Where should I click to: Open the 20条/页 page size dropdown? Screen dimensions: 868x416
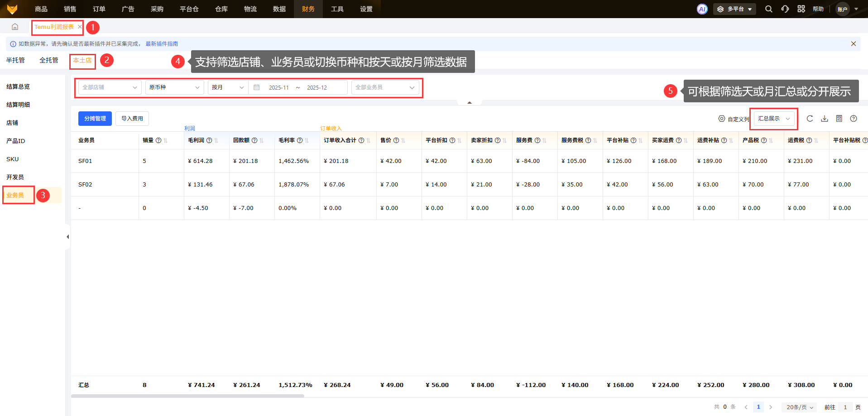pos(799,407)
